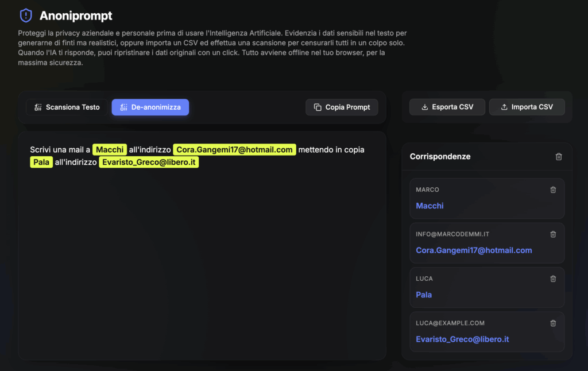Click the Anoniprompt shield logo icon
588x371 pixels.
(26, 16)
